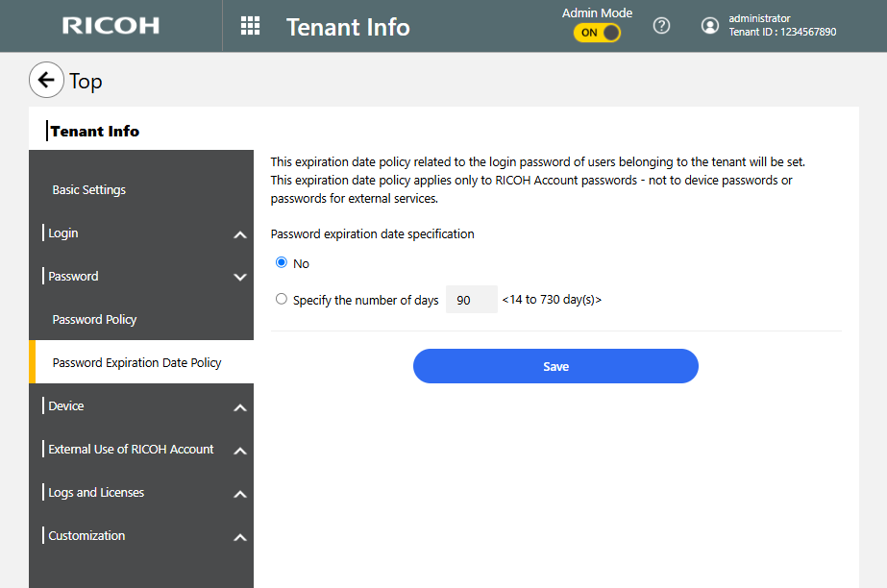The width and height of the screenshot is (887, 588).
Task: Click the administrator user profile icon
Action: pyautogui.click(x=710, y=26)
